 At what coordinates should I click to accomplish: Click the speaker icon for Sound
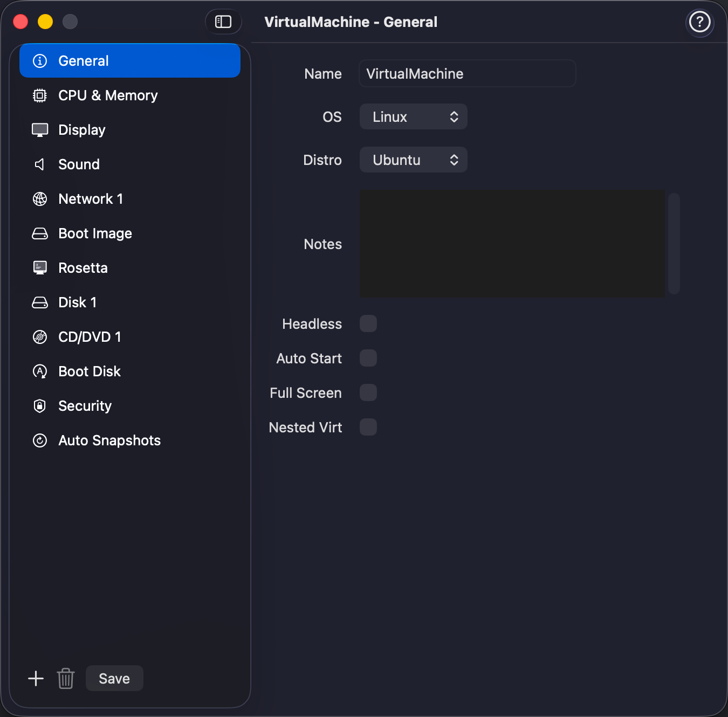click(x=40, y=164)
